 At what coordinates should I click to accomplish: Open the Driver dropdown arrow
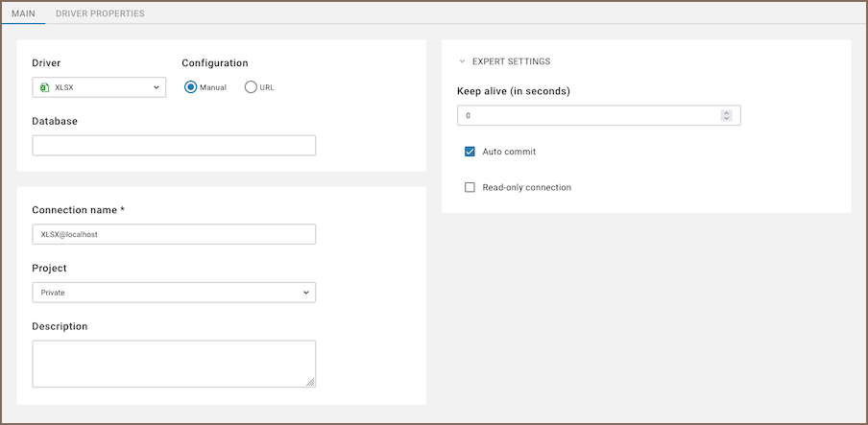tap(156, 87)
